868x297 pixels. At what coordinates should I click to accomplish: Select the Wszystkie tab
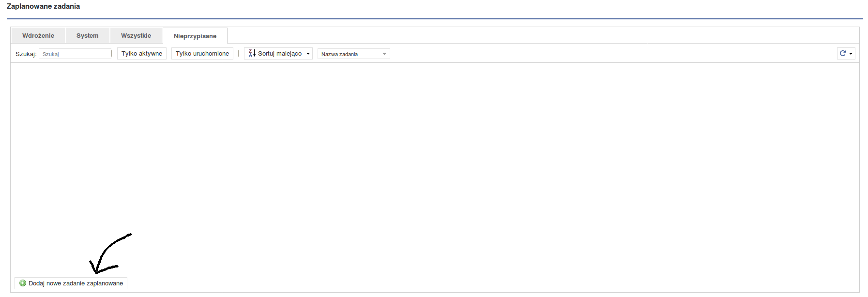[136, 36]
